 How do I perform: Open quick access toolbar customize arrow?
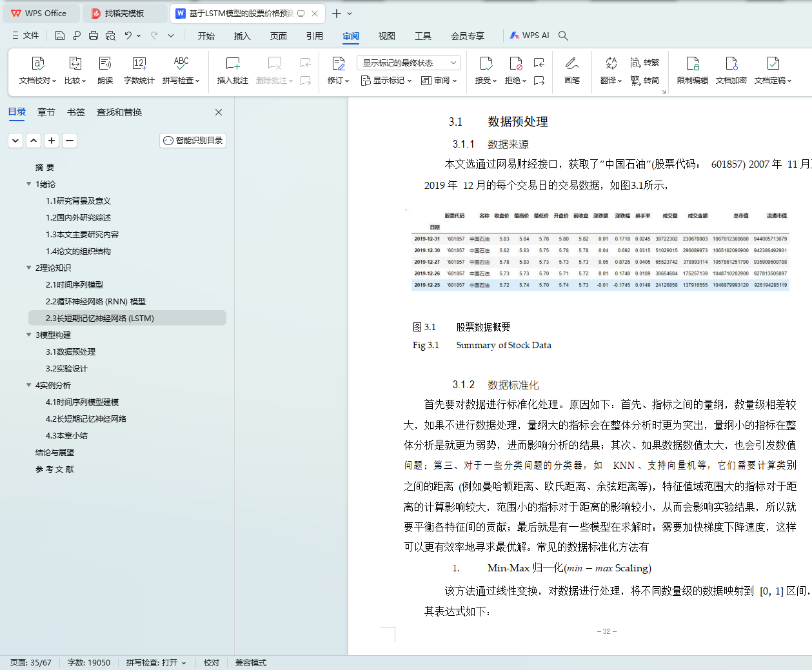tap(171, 35)
